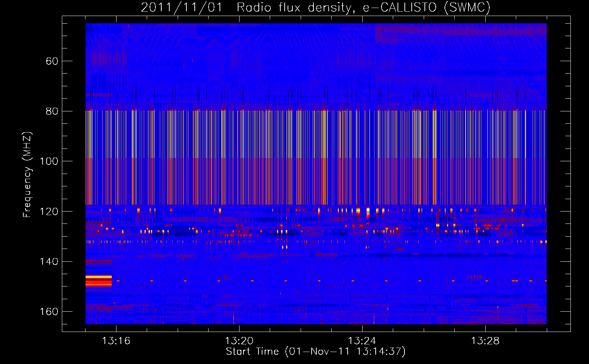589x364 pixels.
Task: Click the 120 frequency tick label
Action: 49,211
